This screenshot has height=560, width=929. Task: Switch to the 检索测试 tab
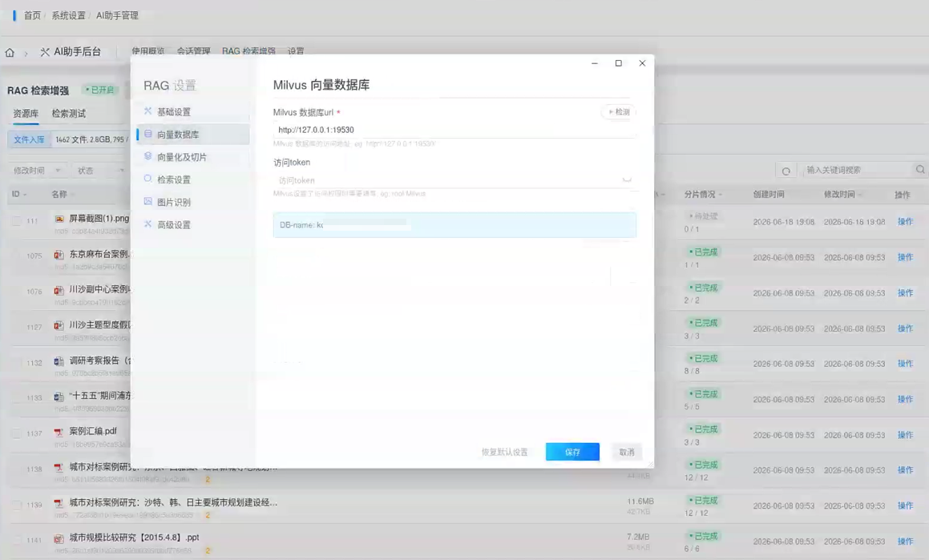pyautogui.click(x=69, y=114)
